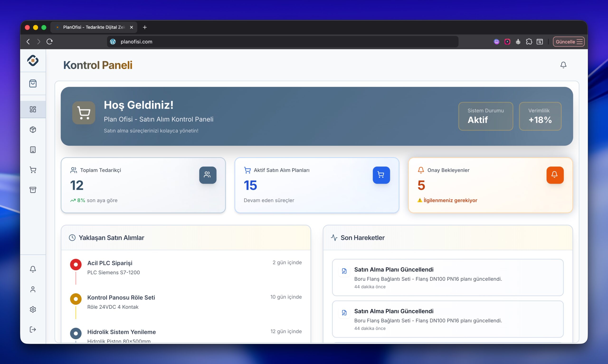Click the orange bell button in Onay Bekleyenler
The height and width of the screenshot is (364, 608).
[555, 175]
